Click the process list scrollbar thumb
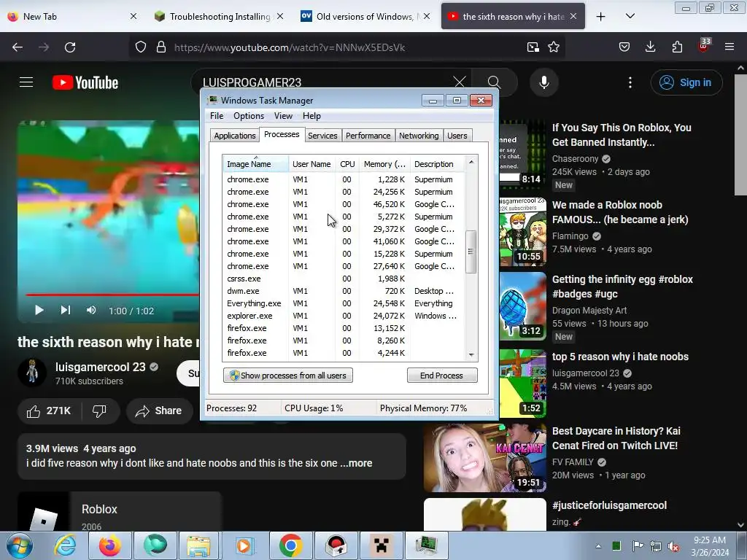Image resolution: width=747 pixels, height=560 pixels. click(x=471, y=252)
